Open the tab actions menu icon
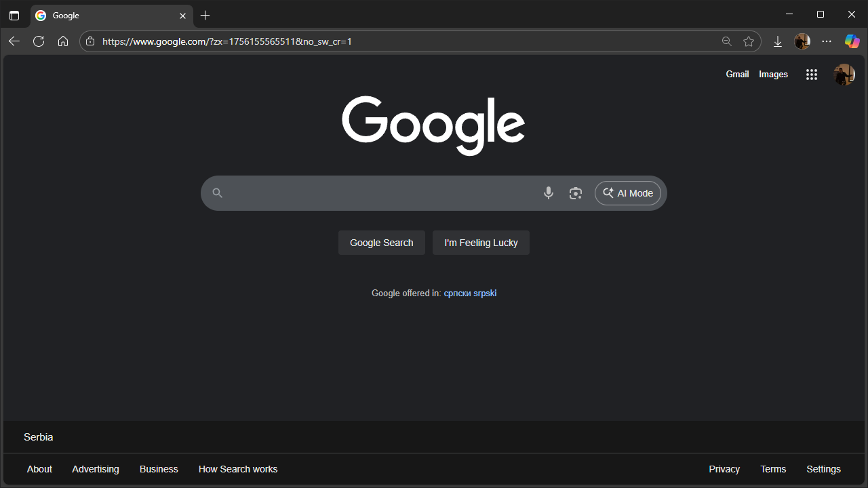 14,15
